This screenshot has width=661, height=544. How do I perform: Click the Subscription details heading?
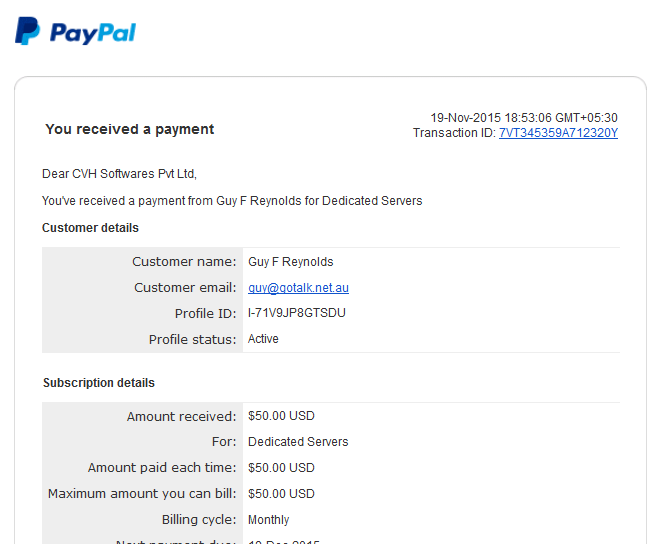point(99,382)
